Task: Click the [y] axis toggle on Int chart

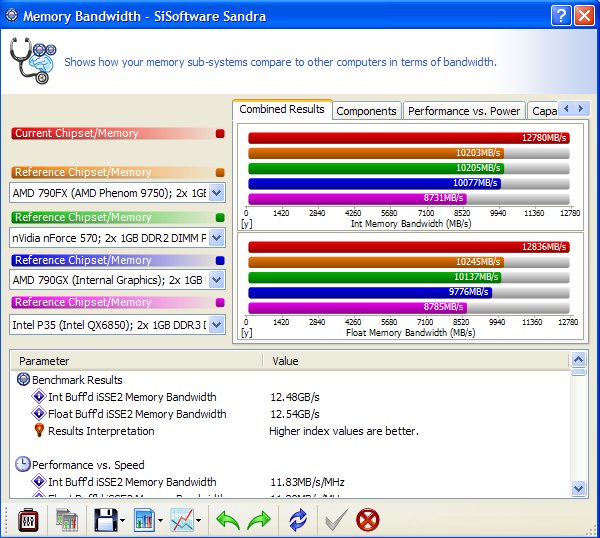Action: click(x=246, y=224)
